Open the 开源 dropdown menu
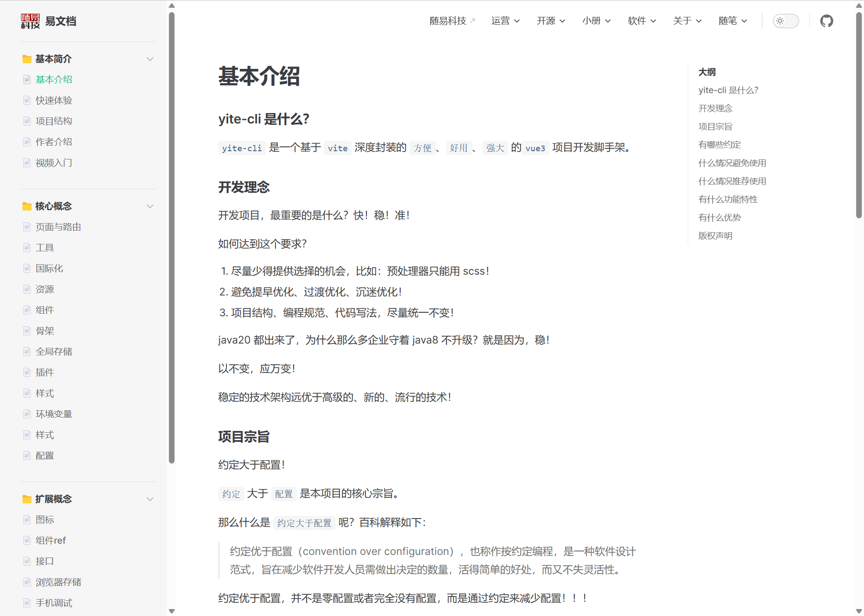864x616 pixels. point(551,21)
